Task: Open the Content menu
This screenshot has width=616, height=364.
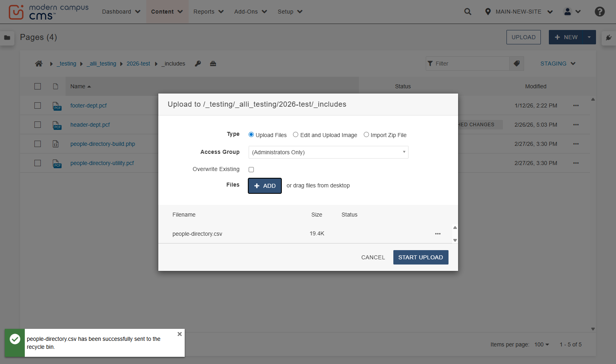Action: tap(167, 12)
